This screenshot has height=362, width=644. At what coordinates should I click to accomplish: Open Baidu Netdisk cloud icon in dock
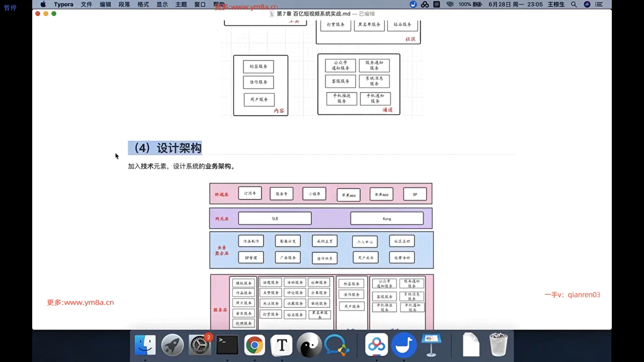(x=376, y=345)
